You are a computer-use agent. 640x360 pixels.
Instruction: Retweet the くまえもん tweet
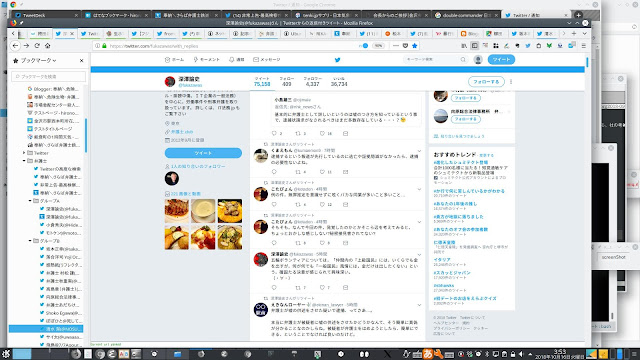tap(298, 172)
